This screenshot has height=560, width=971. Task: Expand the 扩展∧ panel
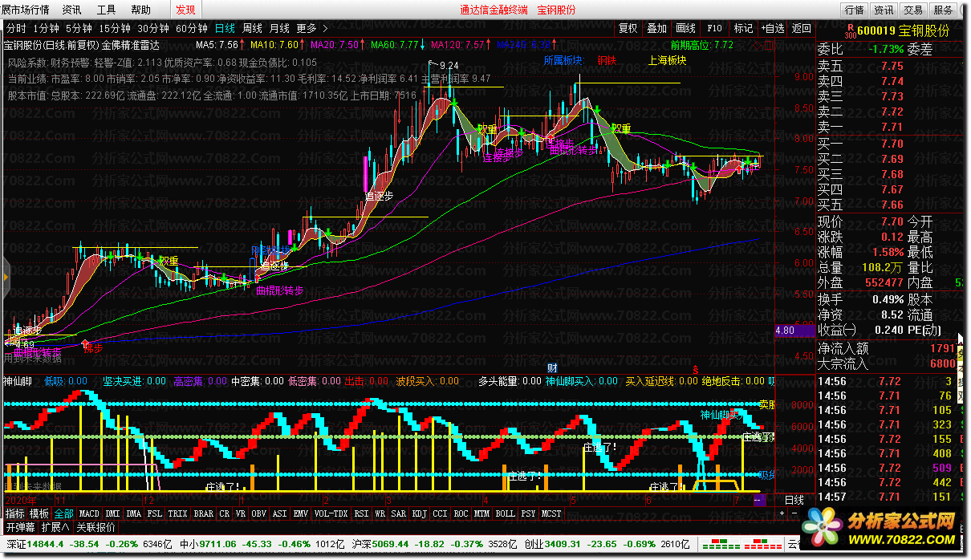pos(56,527)
